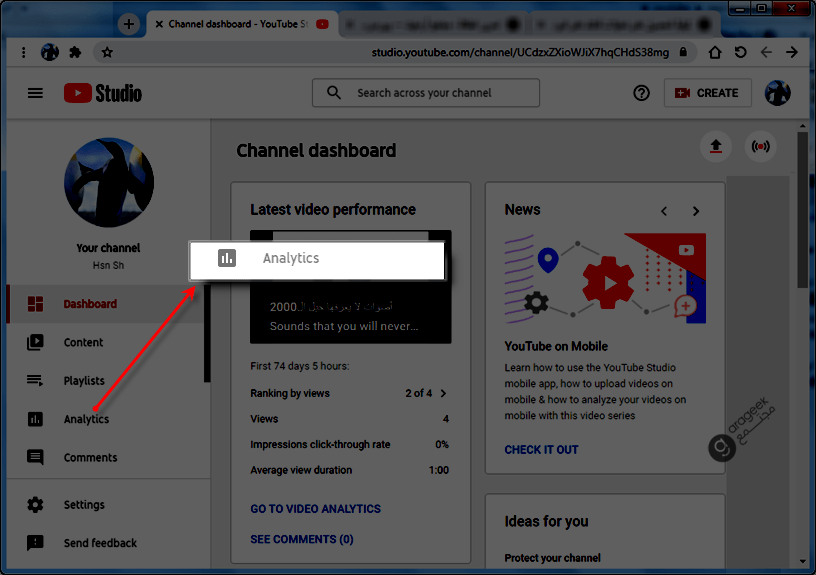Open Settings in the sidebar
This screenshot has width=816, height=575.
tap(106, 505)
